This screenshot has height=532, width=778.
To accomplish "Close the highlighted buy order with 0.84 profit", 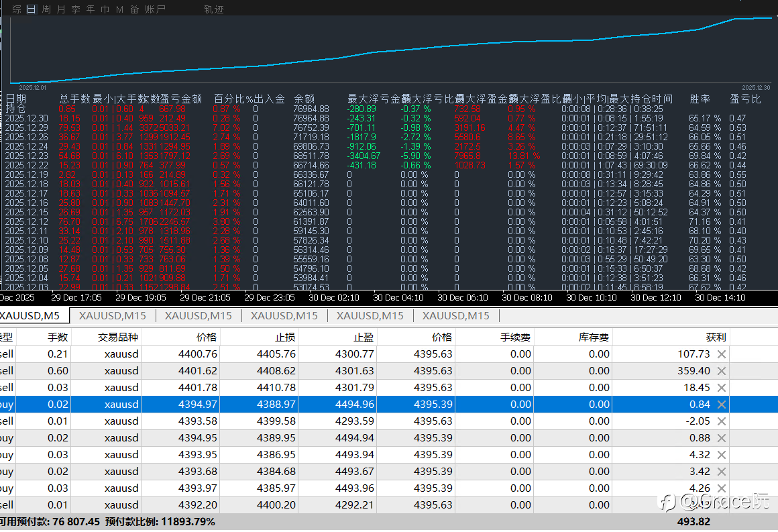I will pyautogui.click(x=722, y=405).
